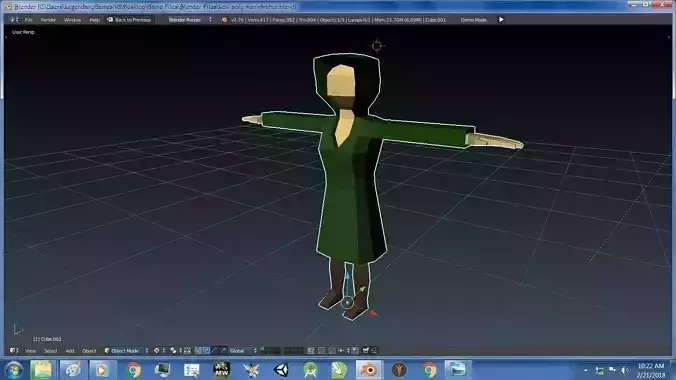The width and height of the screenshot is (676, 380).
Task: Show hidden system tray icons arrow
Action: [x=585, y=370]
